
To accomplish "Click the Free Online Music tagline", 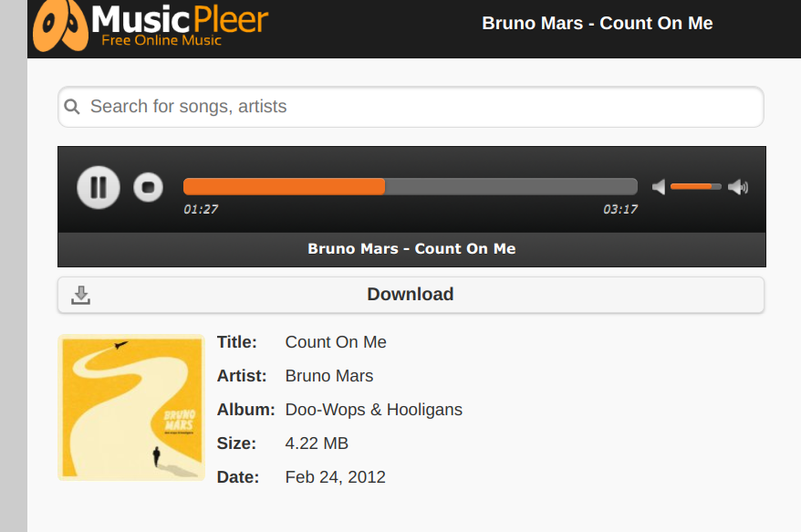I will coord(161,41).
